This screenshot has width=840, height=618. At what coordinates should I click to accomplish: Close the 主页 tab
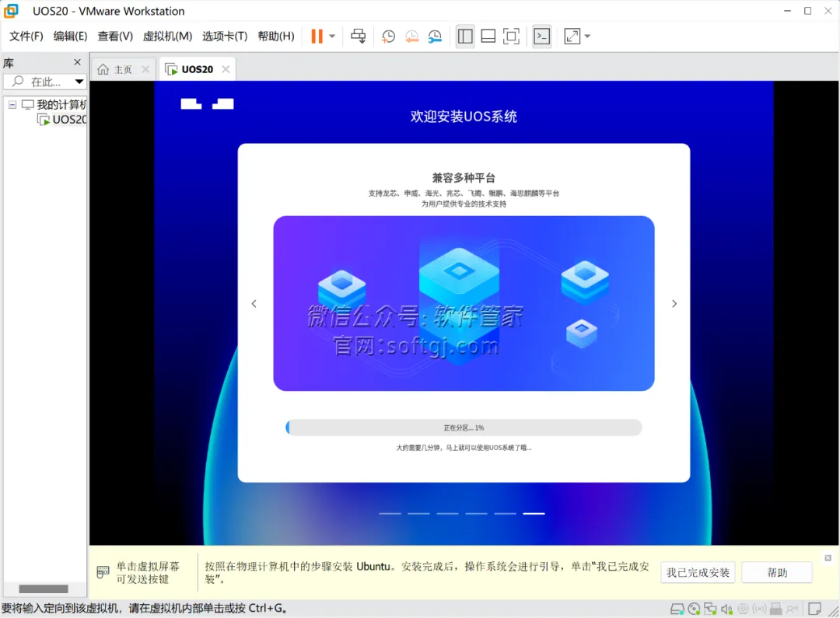coord(145,69)
